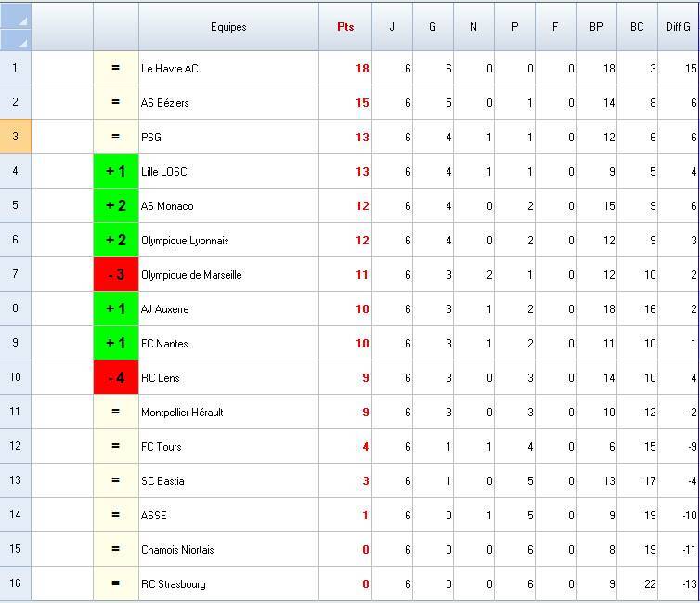Click the BC column header
Viewport: 700px width, 603px height.
tap(637, 27)
